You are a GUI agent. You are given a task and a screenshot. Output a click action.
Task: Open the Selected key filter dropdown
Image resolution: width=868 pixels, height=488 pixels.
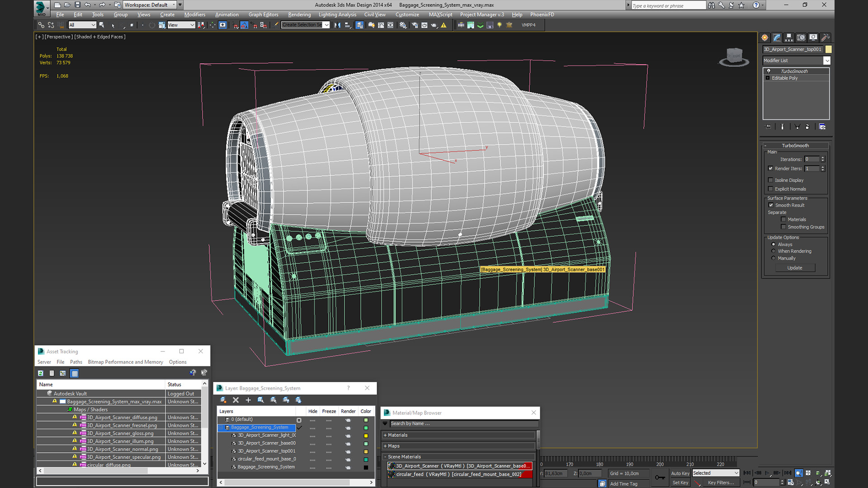coord(716,473)
